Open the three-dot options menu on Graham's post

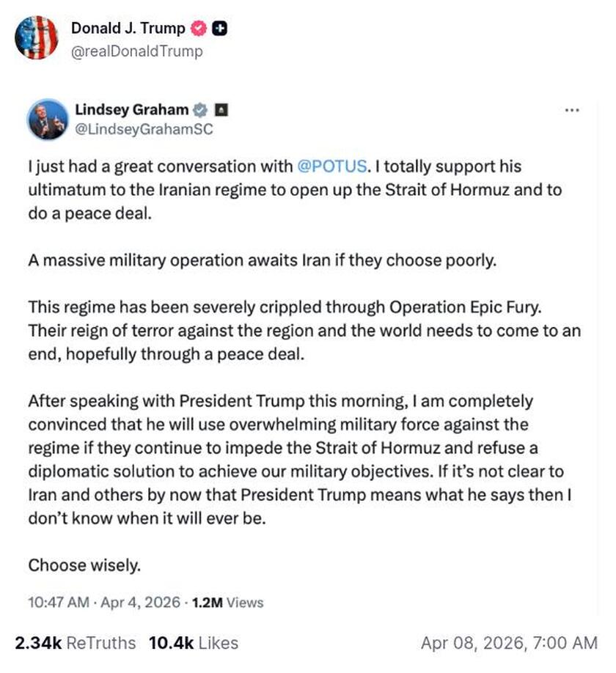click(x=571, y=109)
